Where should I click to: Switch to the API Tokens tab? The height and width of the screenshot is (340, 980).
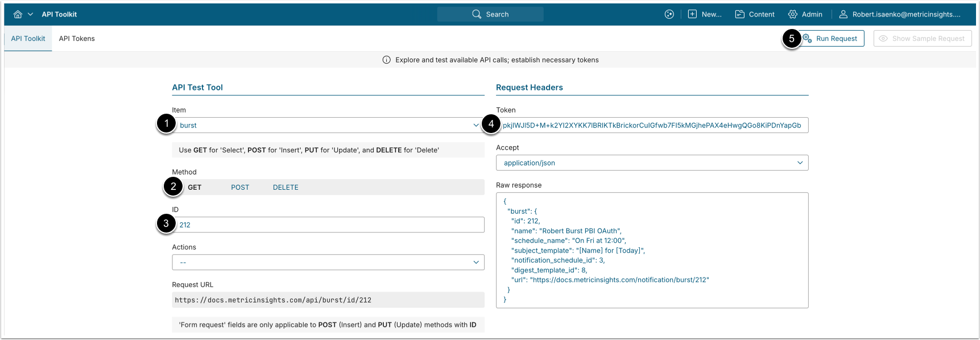click(77, 39)
